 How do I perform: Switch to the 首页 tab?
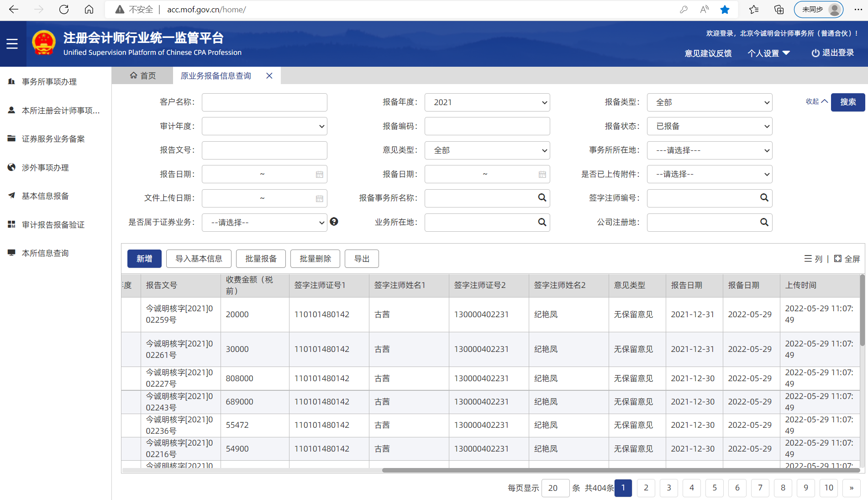(143, 75)
